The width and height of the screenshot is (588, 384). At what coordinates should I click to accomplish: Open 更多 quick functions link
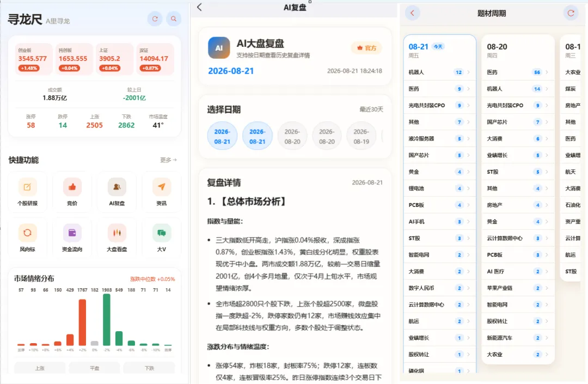pos(168,160)
